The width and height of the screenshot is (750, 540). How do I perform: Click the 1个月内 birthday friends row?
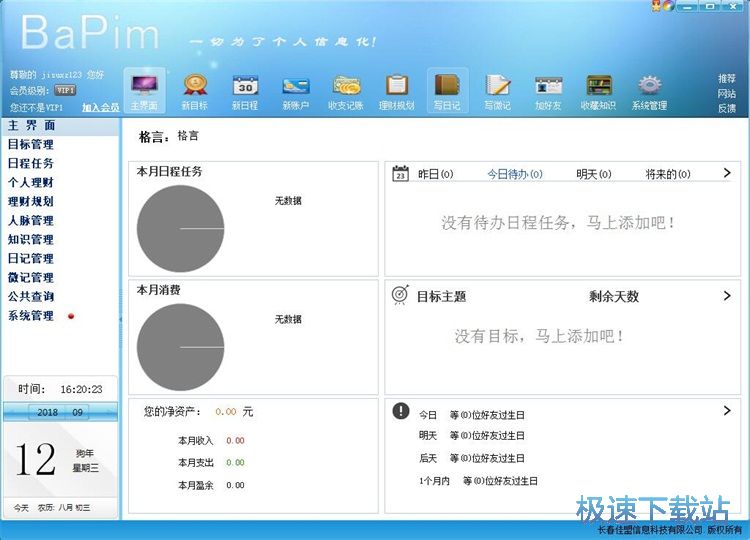pos(478,481)
